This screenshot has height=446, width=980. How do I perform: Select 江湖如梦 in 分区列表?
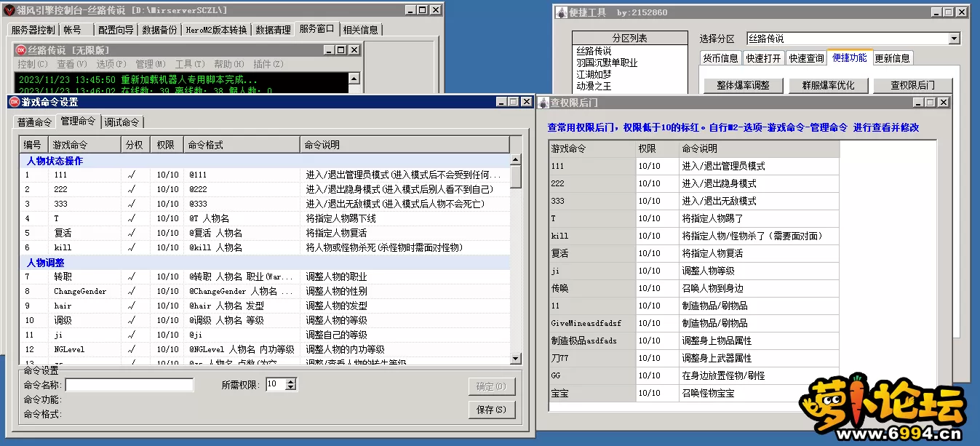coord(594,74)
